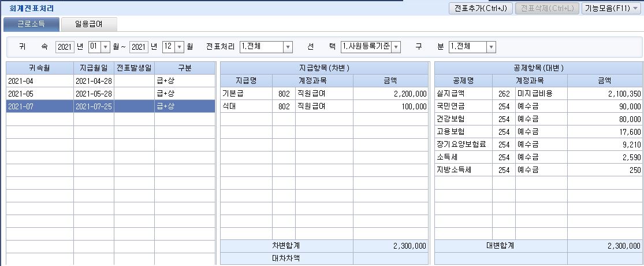Click the 전표발생일 column header
The width and height of the screenshot is (644, 266).
(135, 68)
